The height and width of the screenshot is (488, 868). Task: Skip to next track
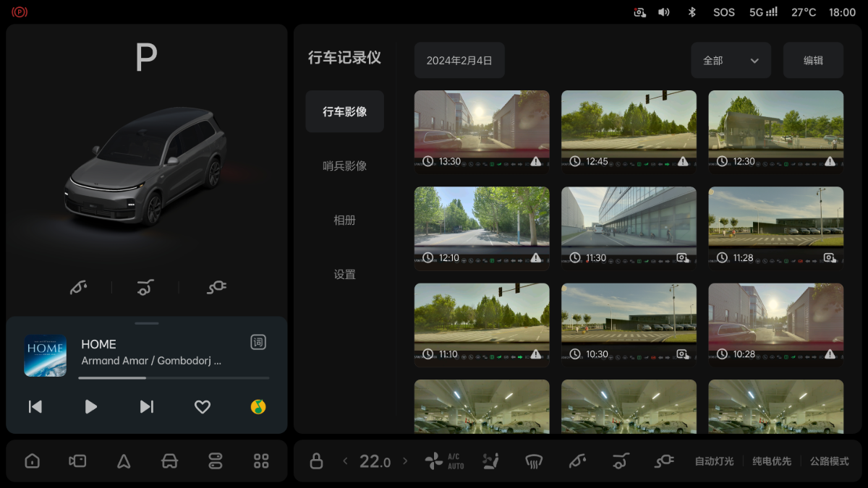click(x=147, y=407)
